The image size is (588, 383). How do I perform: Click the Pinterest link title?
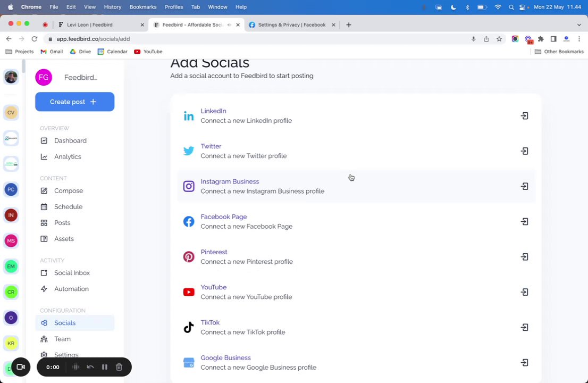(x=214, y=252)
